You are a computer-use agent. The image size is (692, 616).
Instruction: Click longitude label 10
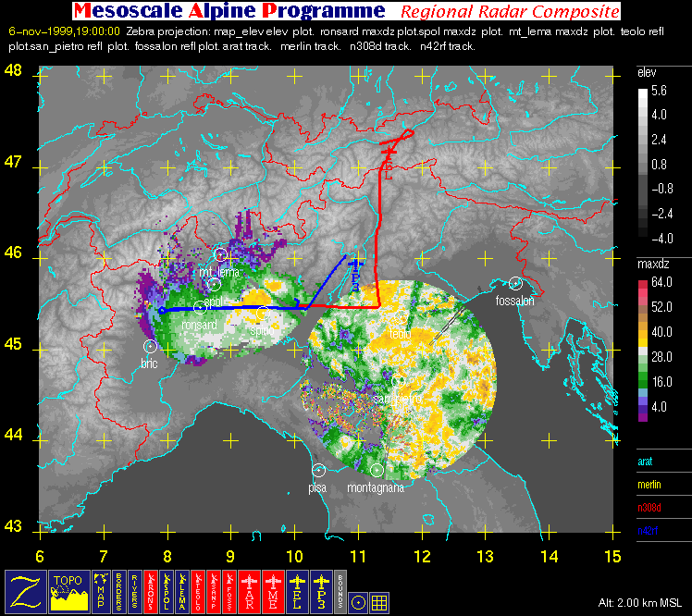tap(294, 557)
